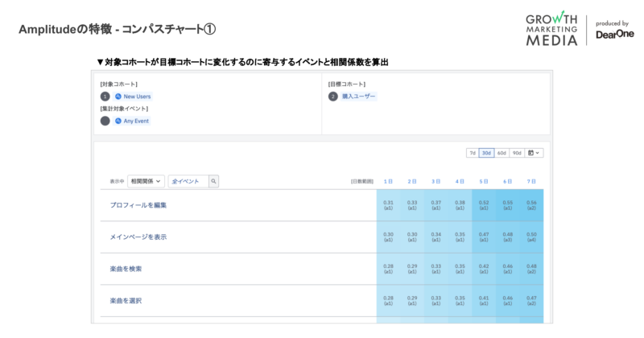The width and height of the screenshot is (644, 338).
Task: Click 0.37 cell in プロフィールを編集 row
Action: click(436, 205)
